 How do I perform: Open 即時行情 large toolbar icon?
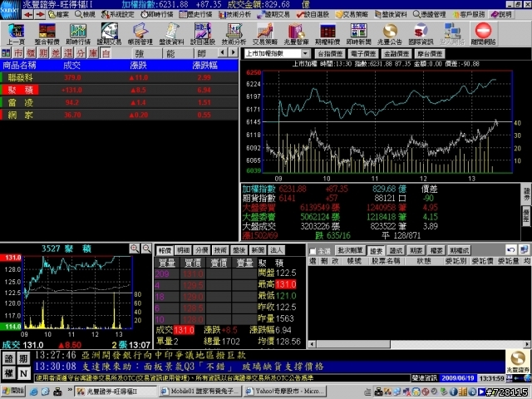(x=78, y=34)
